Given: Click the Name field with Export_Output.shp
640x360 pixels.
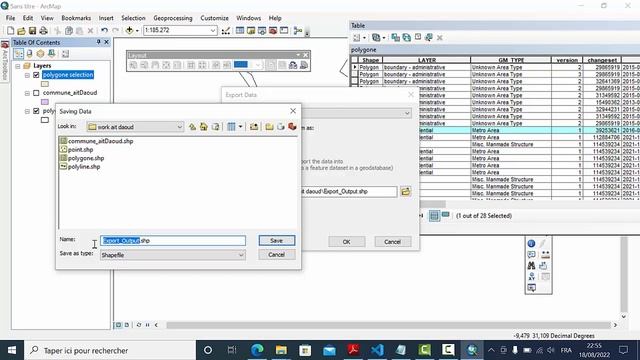Looking at the screenshot, I should 173,241.
